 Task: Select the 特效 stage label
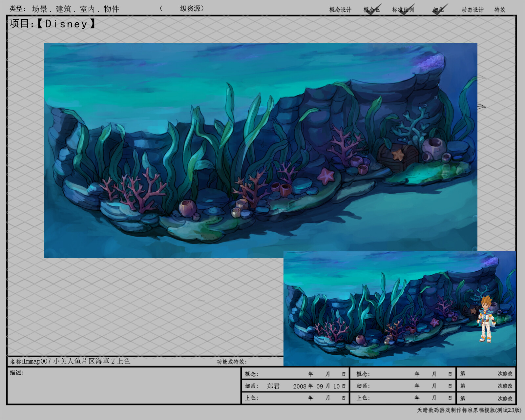(500, 10)
